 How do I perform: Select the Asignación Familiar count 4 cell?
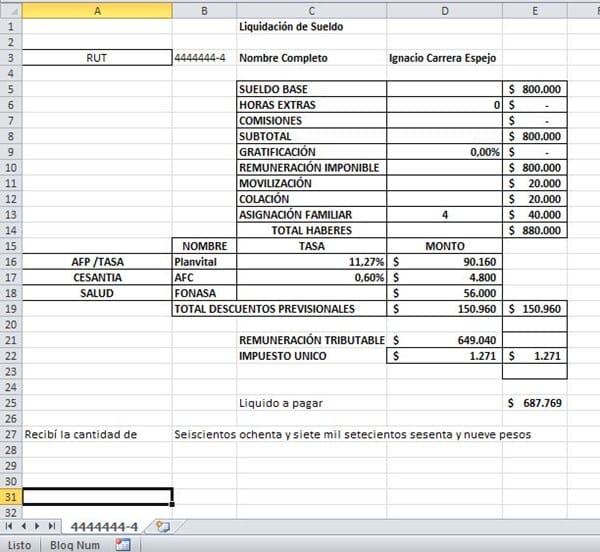click(444, 215)
